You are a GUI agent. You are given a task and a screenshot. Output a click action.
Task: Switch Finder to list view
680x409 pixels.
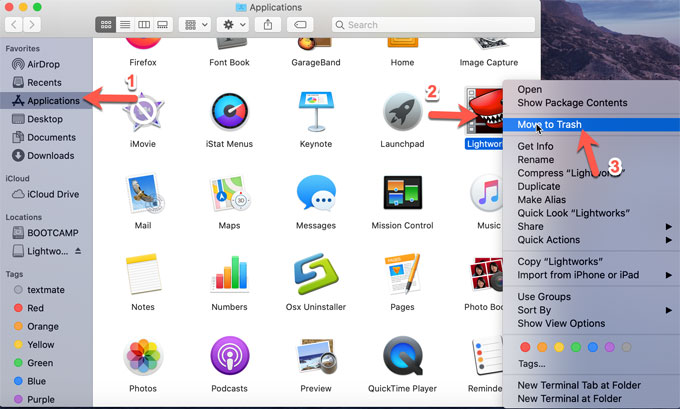(x=125, y=24)
